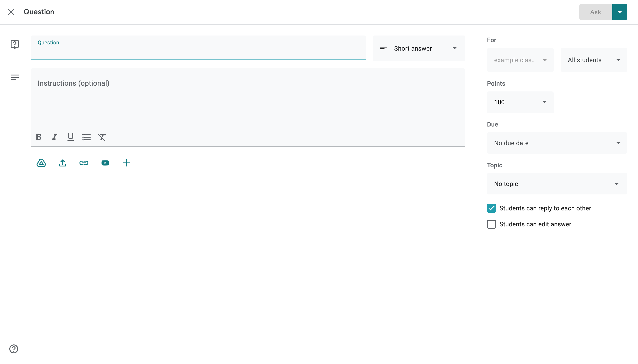Screen dimensions: 638x364
Task: Toggle italic formatting
Action: click(55, 137)
